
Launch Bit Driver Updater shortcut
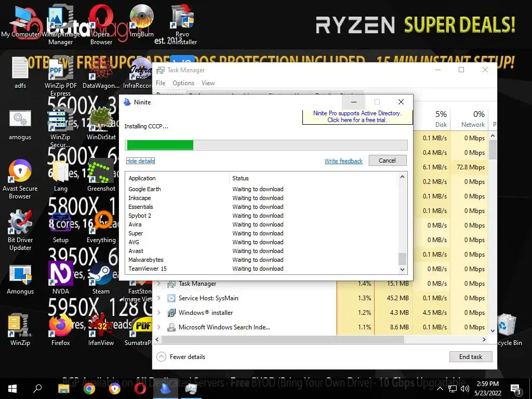(20, 231)
